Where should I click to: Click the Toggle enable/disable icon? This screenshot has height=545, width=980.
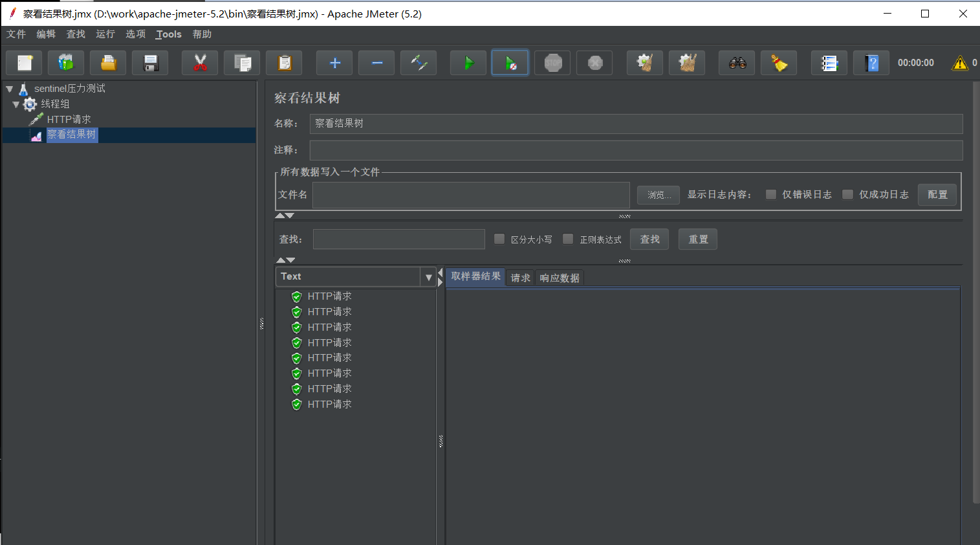(419, 63)
